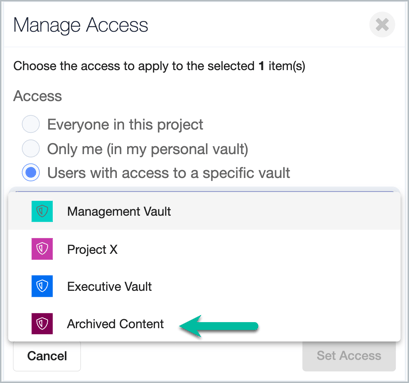Click the teal Management Vault shield icon
This screenshot has height=383, width=409.
tap(42, 211)
